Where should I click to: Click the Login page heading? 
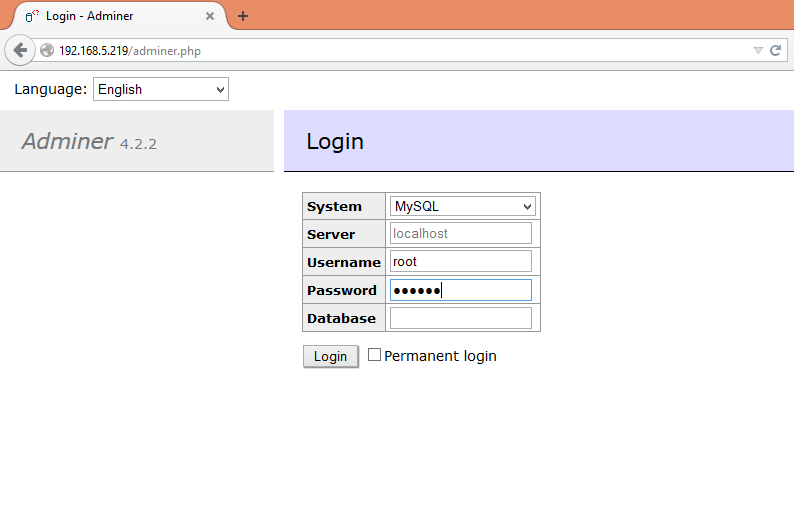335,141
